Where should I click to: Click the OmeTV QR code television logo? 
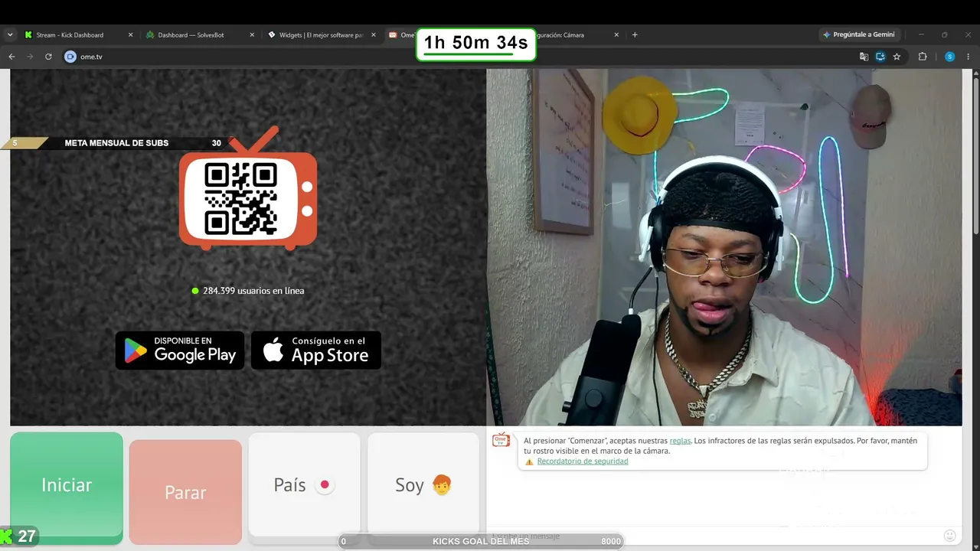pos(248,190)
